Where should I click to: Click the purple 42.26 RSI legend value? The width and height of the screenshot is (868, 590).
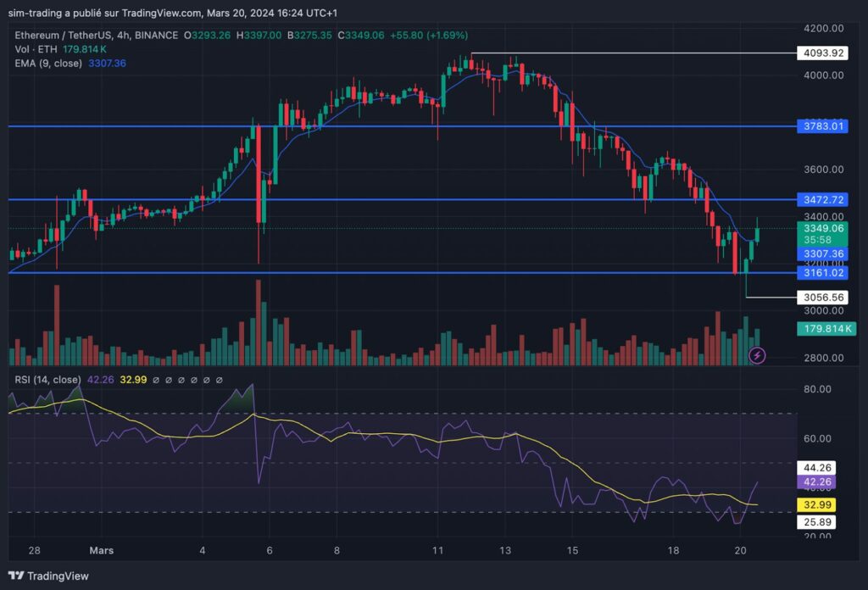pos(100,380)
